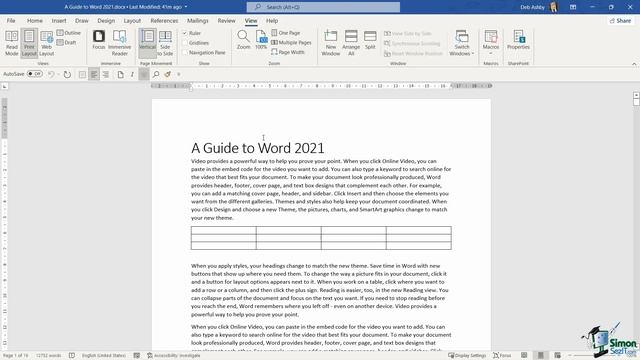Switch to Read Mode icon in status bar
The height and width of the screenshot is (360, 640).
pos(524,356)
